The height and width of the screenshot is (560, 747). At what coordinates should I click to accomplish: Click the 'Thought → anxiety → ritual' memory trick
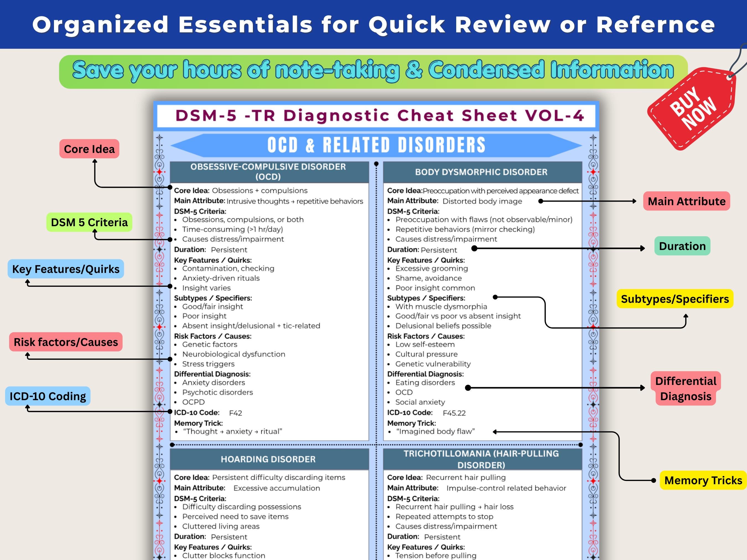233,431
